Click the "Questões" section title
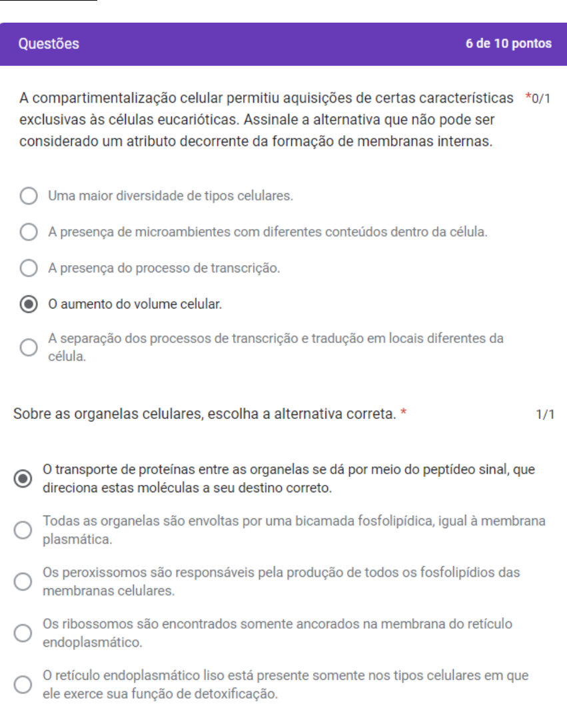The image size is (567, 728). coord(49,44)
